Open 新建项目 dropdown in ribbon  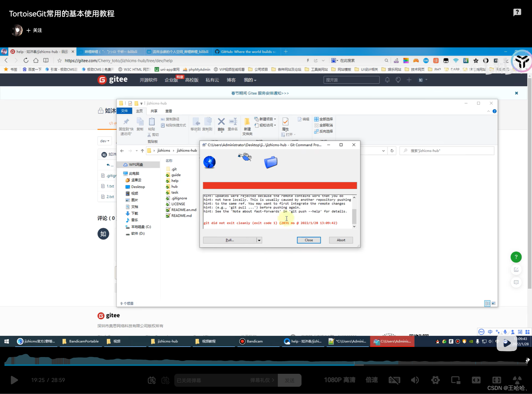tap(265, 119)
